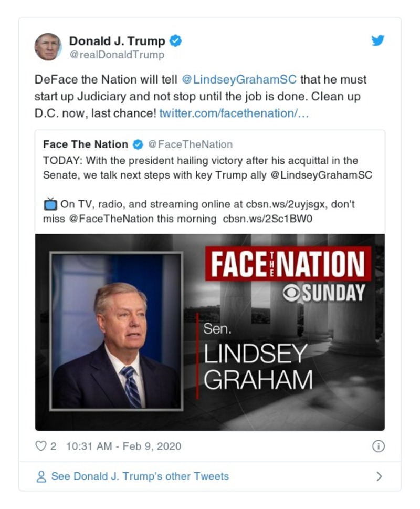Open the tweet author's profile picture
Viewport: 420px width, 509px height.
(x=48, y=47)
